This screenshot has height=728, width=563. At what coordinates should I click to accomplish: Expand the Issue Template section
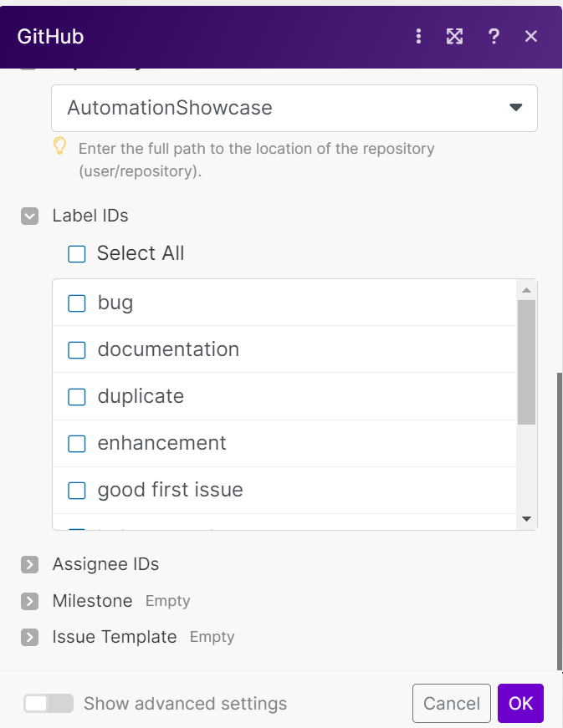[x=30, y=638]
